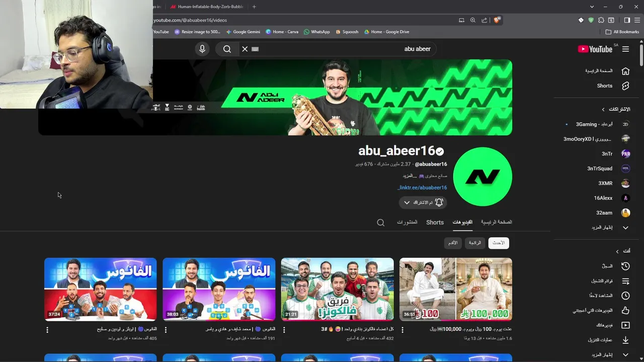The image size is (644, 362).
Task: Open the Subscriptions section chevron
Action: [603, 109]
